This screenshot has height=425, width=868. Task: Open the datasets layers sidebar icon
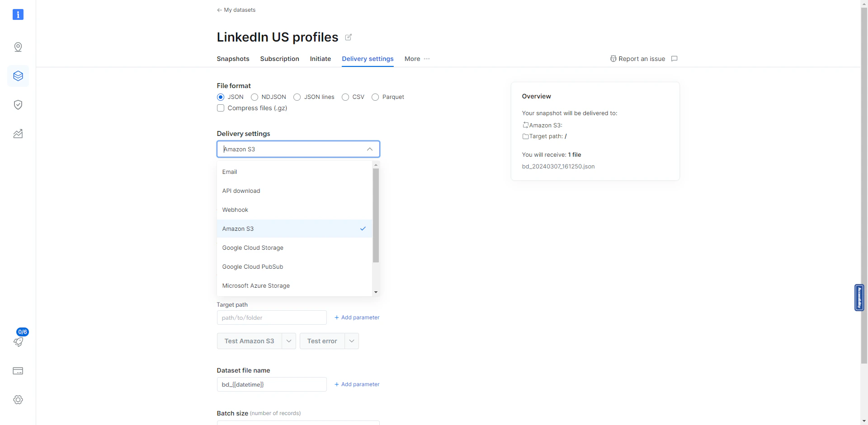click(18, 76)
